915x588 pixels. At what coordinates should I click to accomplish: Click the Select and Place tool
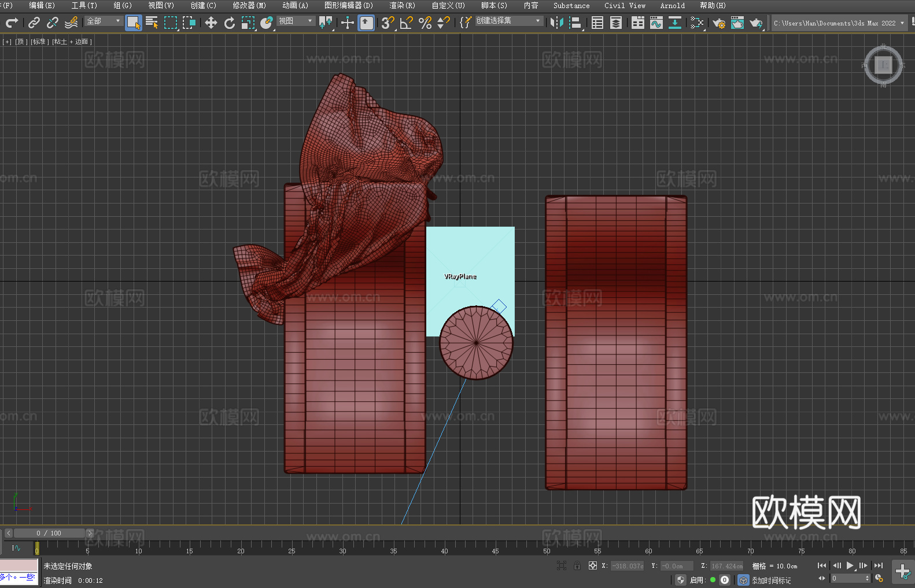267,23
